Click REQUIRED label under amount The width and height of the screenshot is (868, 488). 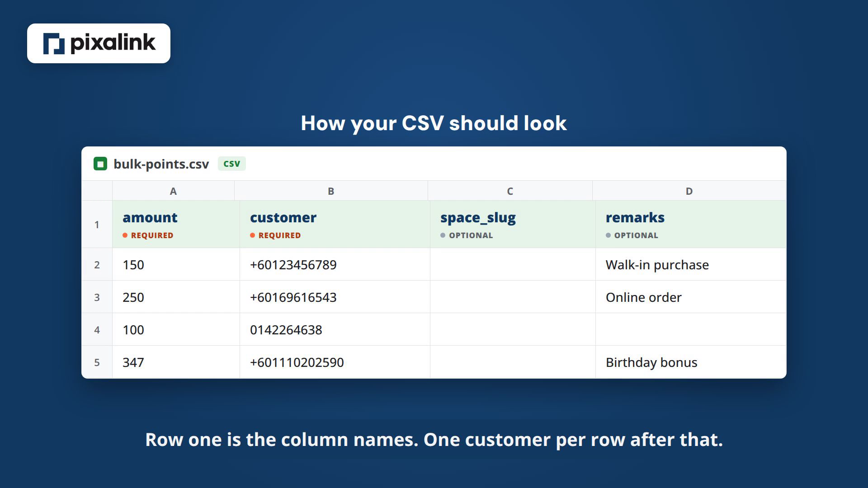click(x=152, y=235)
